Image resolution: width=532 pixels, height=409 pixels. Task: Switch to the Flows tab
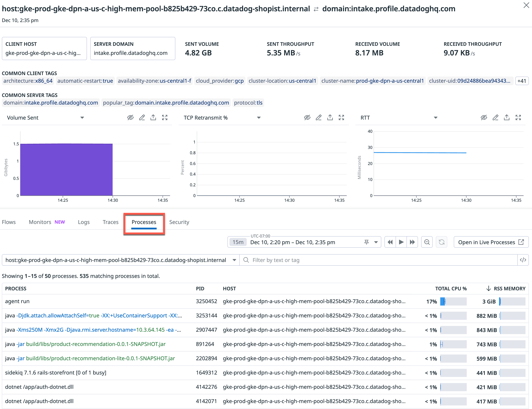(9, 222)
